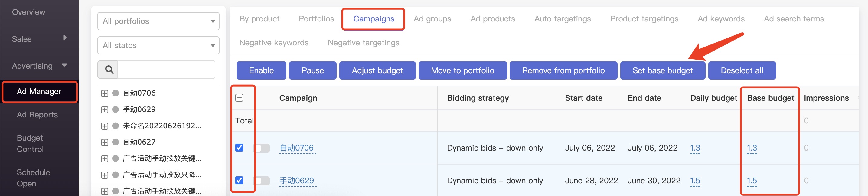Expand the Sales menu arrow

pyautogui.click(x=65, y=38)
